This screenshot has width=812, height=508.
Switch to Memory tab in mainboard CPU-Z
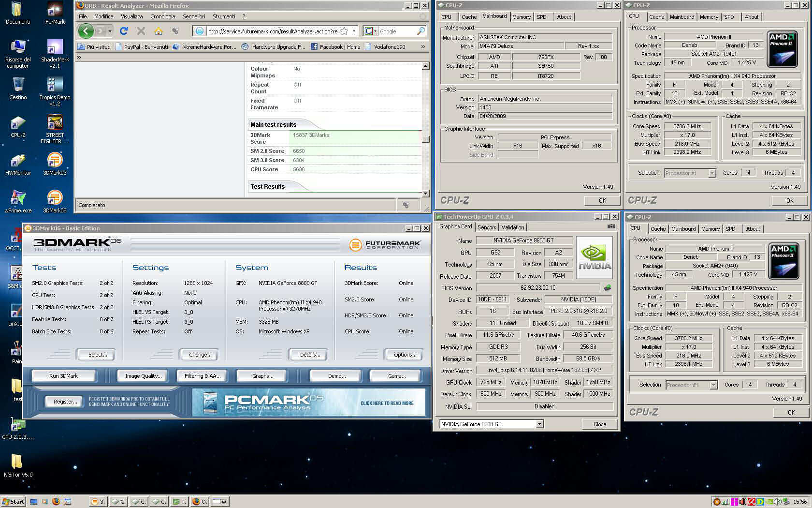522,17
